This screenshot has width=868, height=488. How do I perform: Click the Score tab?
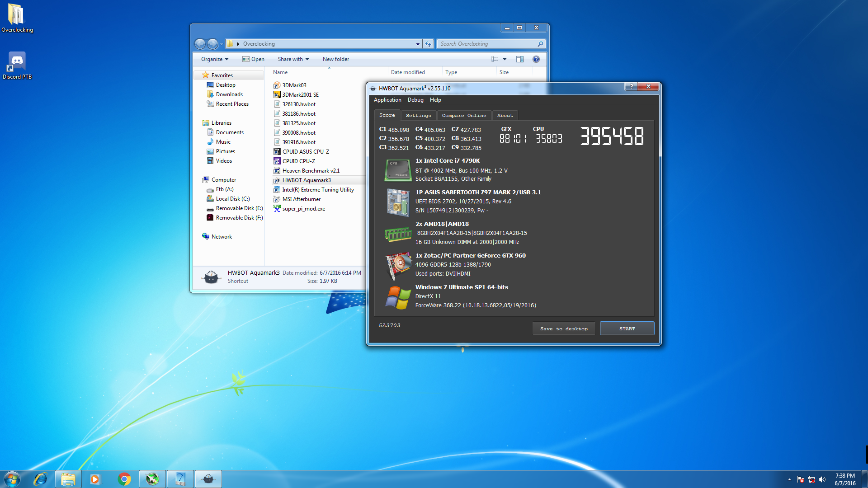click(x=387, y=115)
